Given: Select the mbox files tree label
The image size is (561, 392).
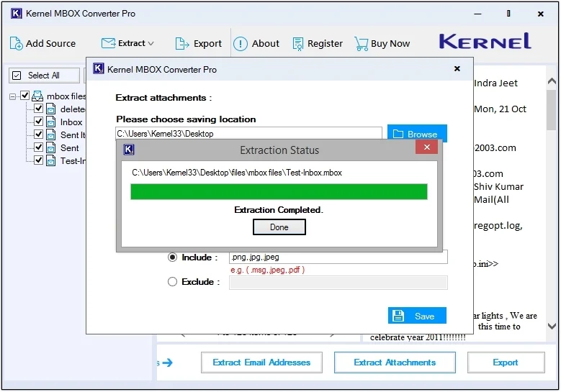Looking at the screenshot, I should (x=66, y=96).
